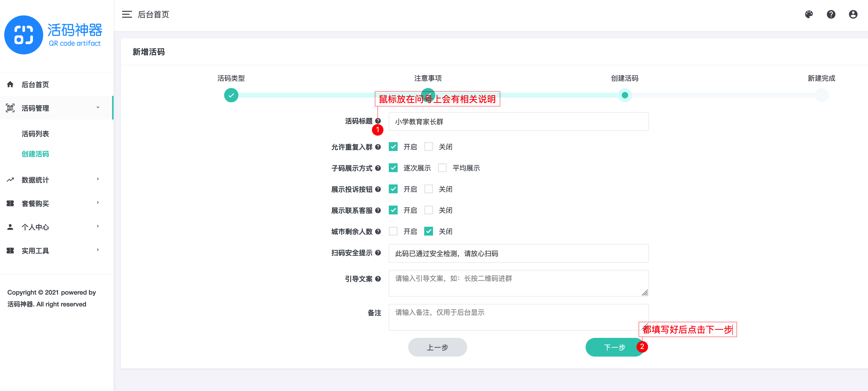
Task: Select 逐次展示 for 子码展示方式
Action: pos(393,168)
